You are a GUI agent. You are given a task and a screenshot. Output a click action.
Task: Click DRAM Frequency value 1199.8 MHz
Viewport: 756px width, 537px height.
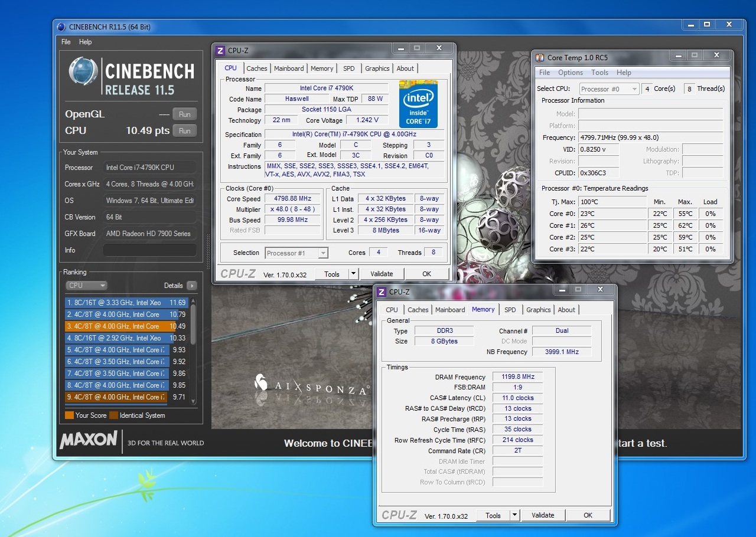517,377
